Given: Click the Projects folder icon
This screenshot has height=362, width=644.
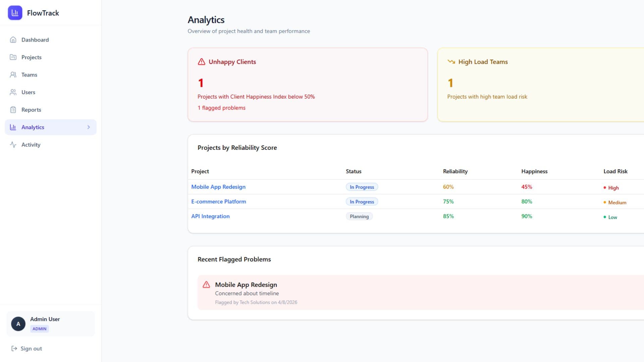Looking at the screenshot, I should point(13,57).
